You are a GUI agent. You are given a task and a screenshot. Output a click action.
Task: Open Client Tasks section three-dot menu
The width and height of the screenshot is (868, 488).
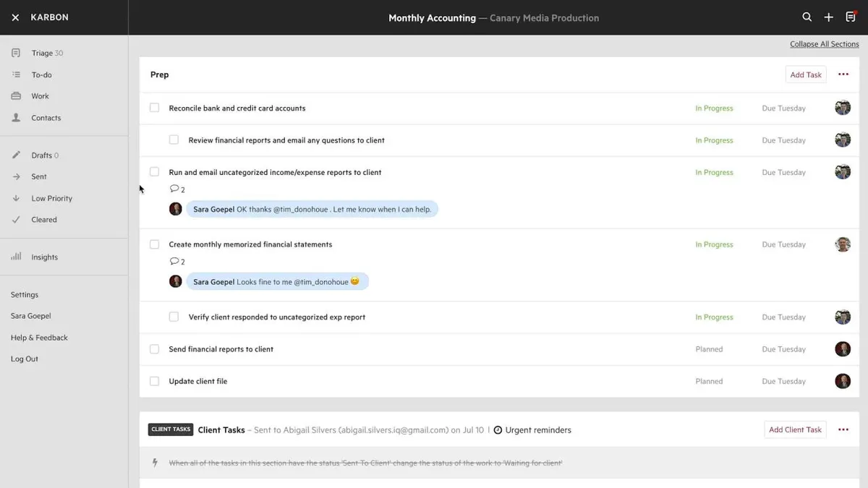(x=843, y=429)
